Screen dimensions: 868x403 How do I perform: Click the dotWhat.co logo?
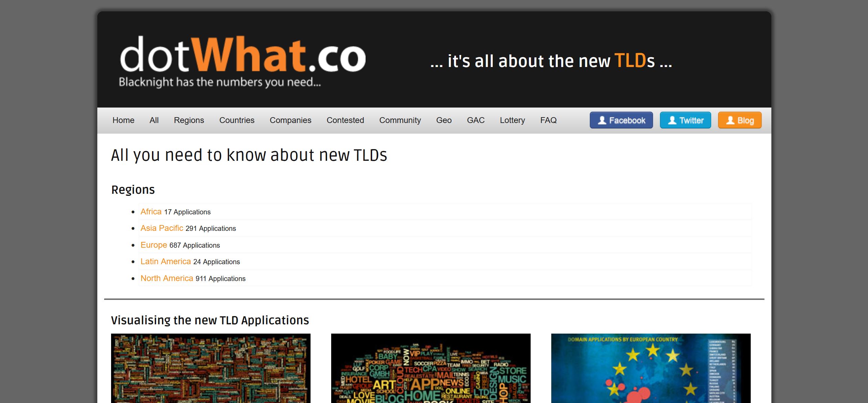click(x=242, y=61)
